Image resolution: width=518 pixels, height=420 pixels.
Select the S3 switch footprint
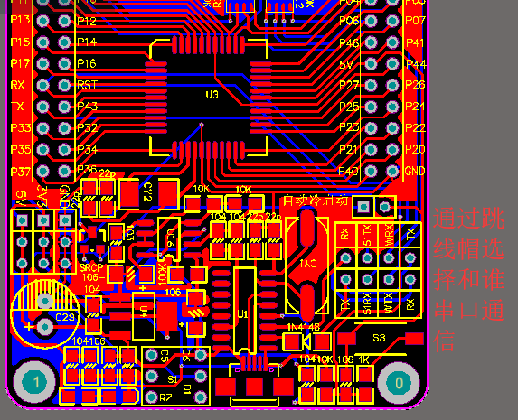380,338
